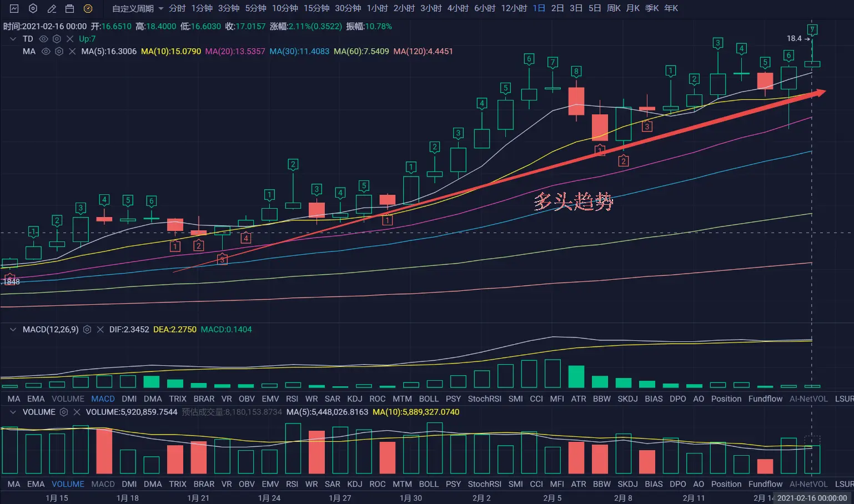Pick EMA in the MACD panel indicator row
Image resolution: width=854 pixels, height=504 pixels.
(x=36, y=399)
